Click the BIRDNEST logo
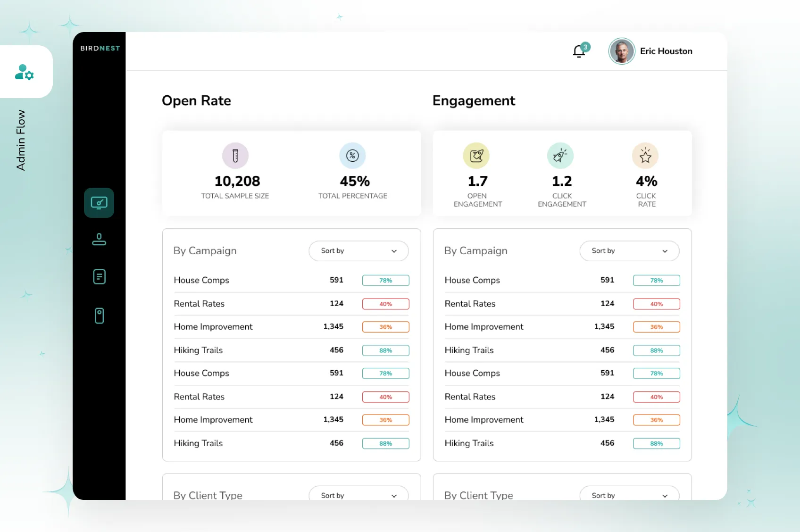Image resolution: width=800 pixels, height=532 pixels. tap(100, 48)
